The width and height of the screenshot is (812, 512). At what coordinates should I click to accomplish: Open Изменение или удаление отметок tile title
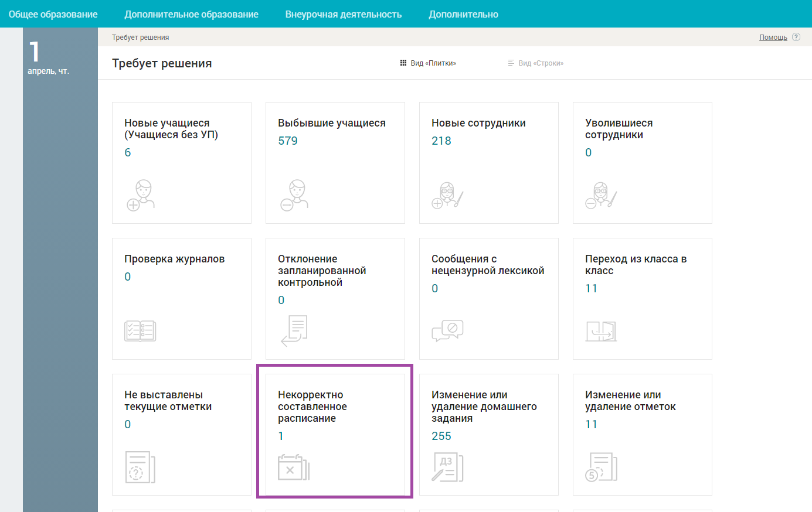tap(630, 401)
